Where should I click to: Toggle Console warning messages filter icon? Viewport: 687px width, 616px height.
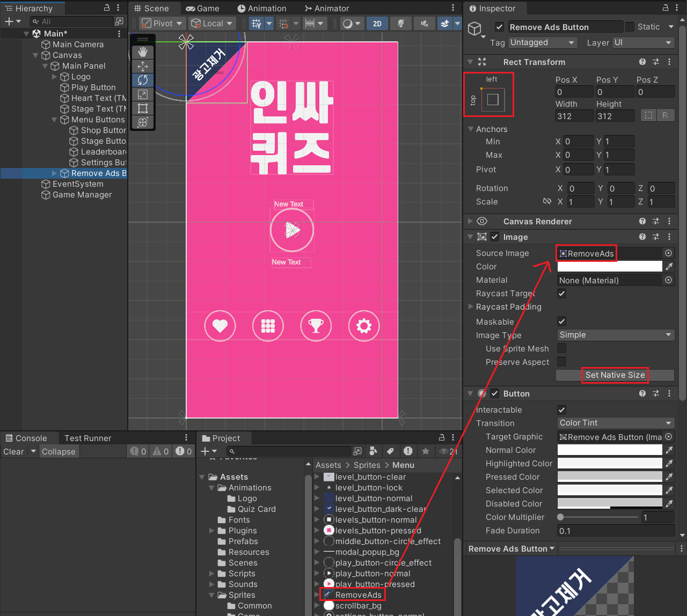[x=160, y=451]
